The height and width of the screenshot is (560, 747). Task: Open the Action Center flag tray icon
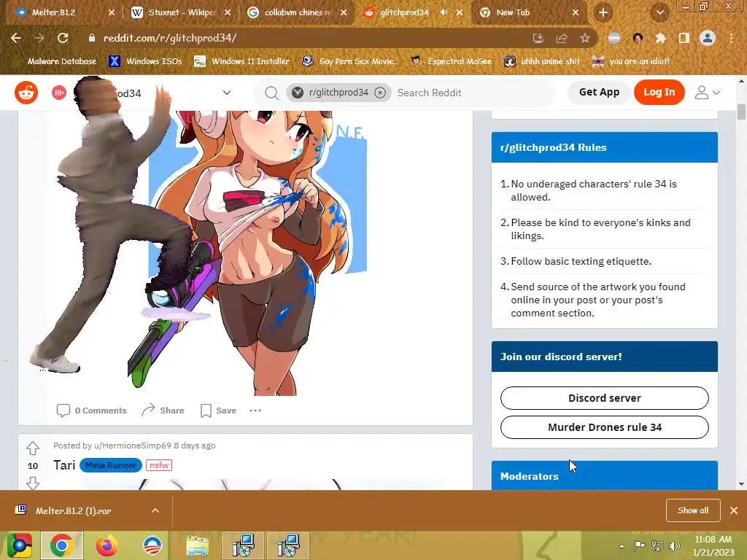[639, 545]
